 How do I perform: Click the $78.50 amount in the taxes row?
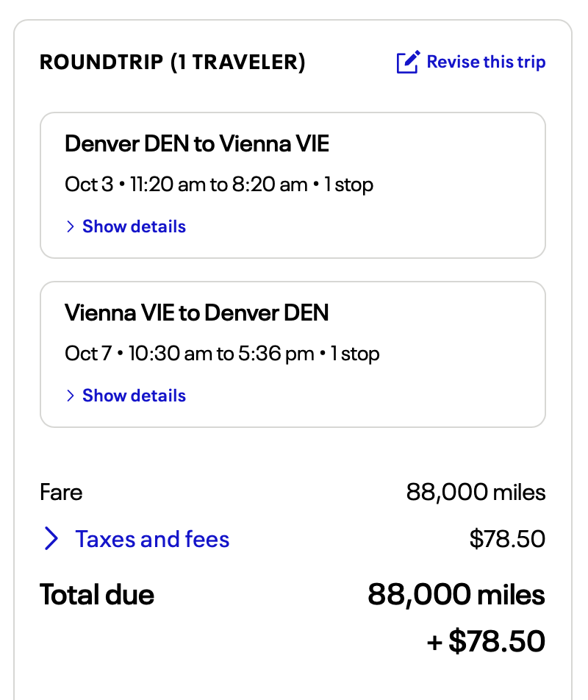click(507, 539)
